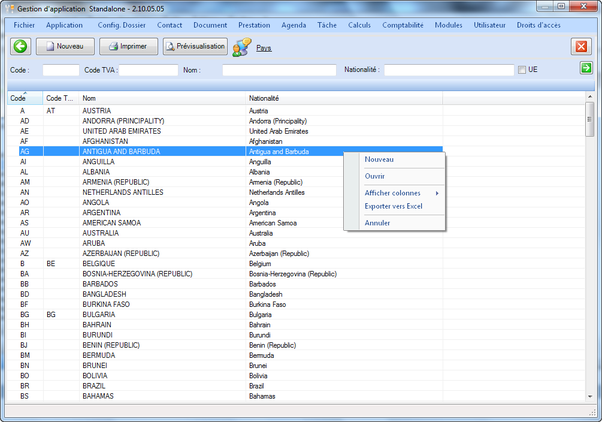Screen dimensions: 602x422
Task: Toggle the UE checkbox
Action: (x=521, y=70)
